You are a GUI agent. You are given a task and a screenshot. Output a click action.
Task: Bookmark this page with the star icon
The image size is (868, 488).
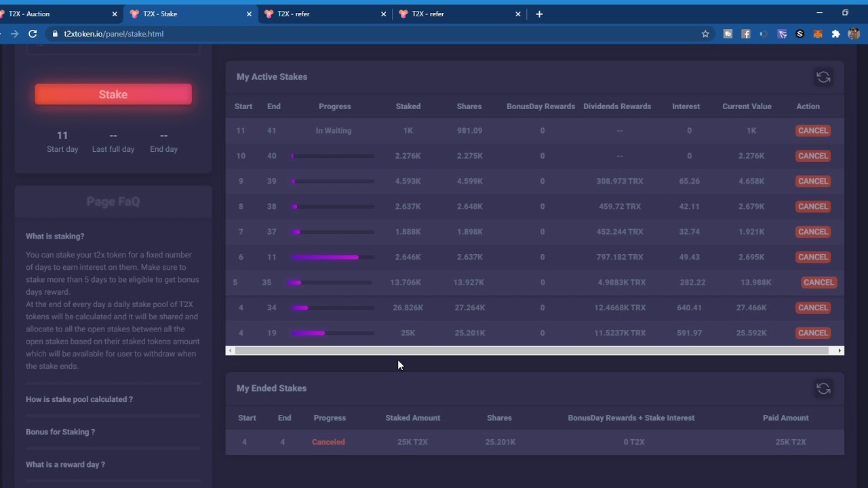[x=705, y=34]
